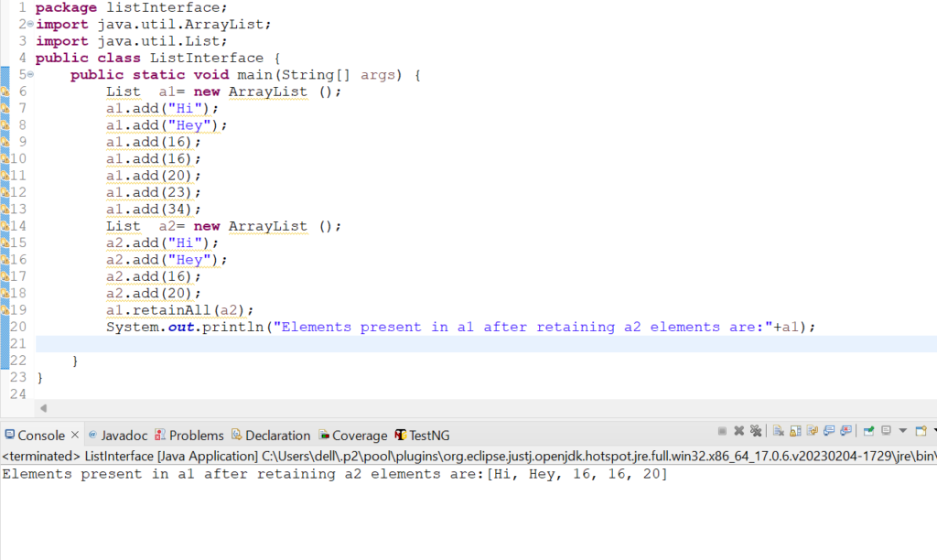Click the Open Console icon

click(921, 431)
